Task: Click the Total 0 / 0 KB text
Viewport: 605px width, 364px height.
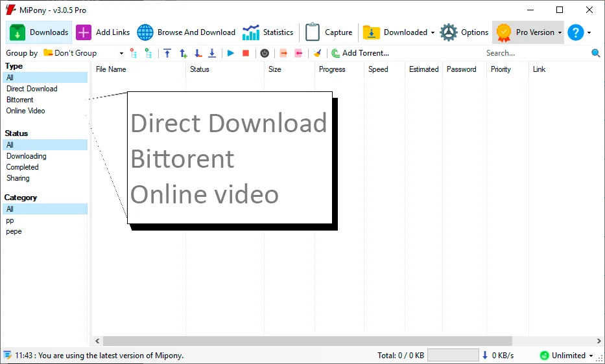Action: tap(401, 356)
